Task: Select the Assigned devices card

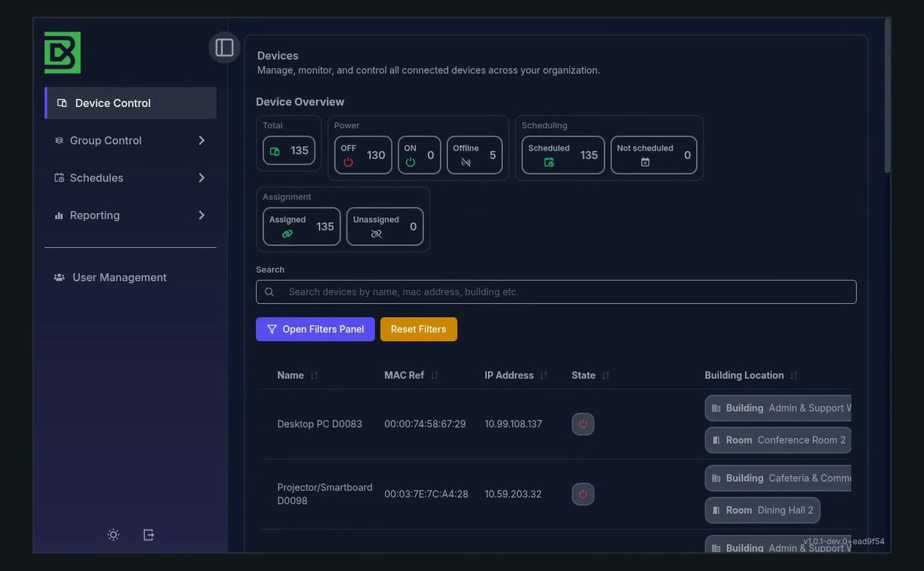Action: [x=301, y=226]
